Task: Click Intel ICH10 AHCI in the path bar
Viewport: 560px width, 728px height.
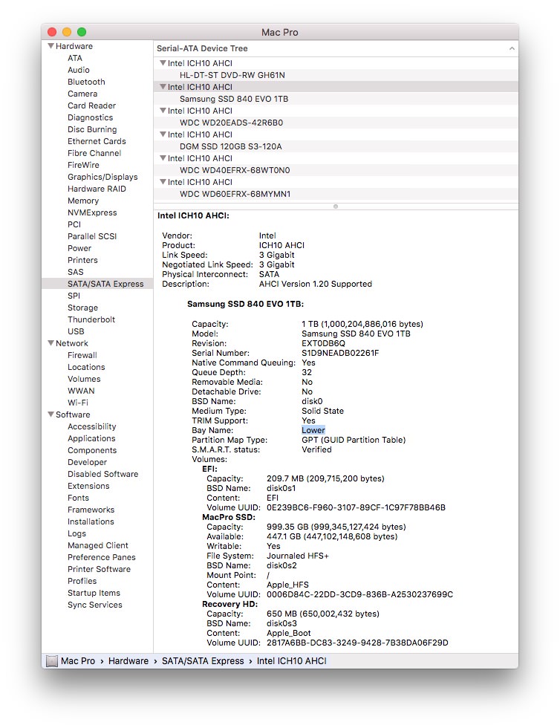Action: [292, 660]
